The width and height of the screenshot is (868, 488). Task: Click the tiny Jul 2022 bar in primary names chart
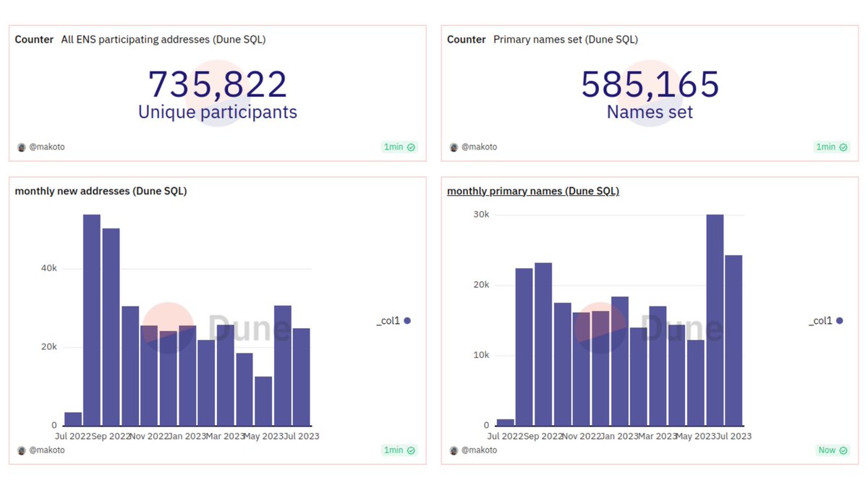[505, 422]
